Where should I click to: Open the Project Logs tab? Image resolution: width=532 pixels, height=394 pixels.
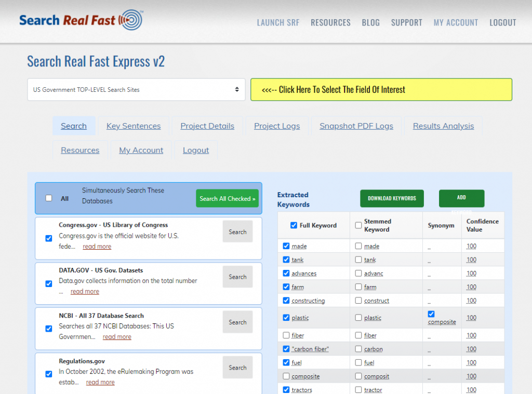pos(277,126)
